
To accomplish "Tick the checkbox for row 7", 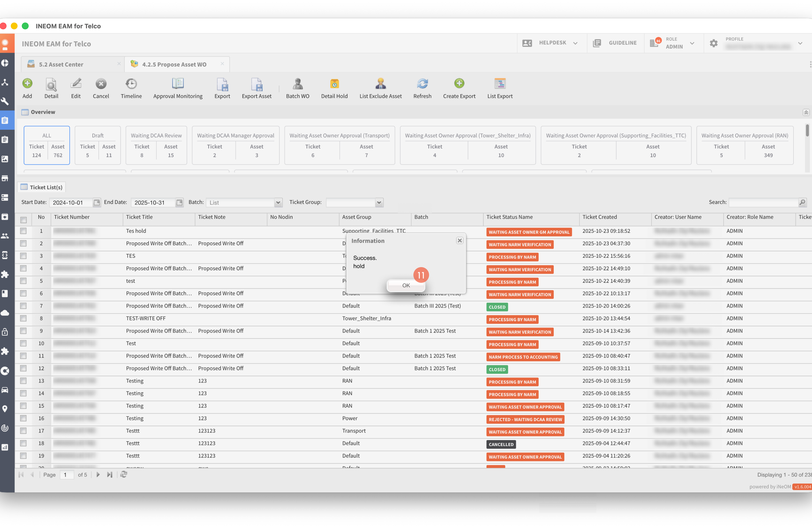I will (23, 306).
